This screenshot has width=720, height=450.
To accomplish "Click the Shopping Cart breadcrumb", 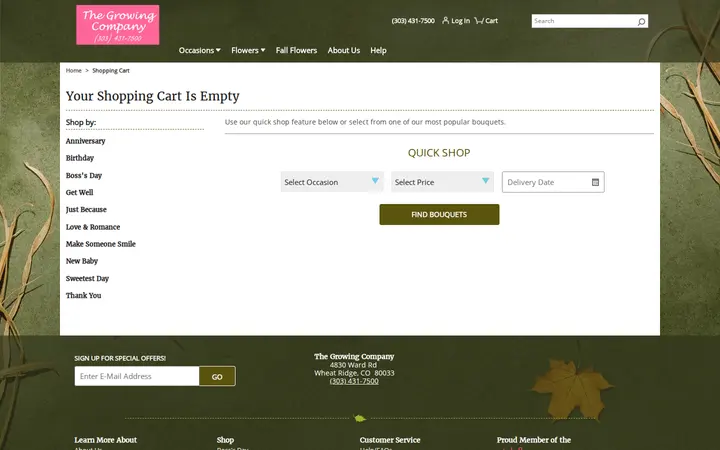I will pos(111,71).
